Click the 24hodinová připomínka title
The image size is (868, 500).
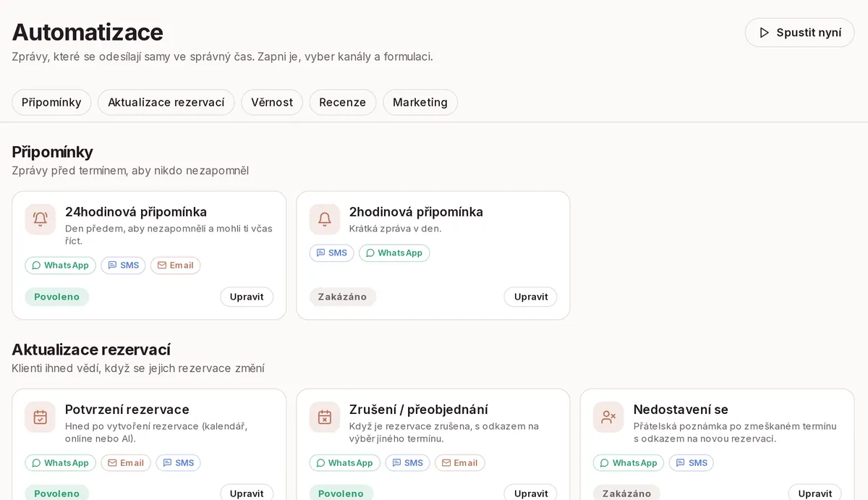(x=136, y=212)
